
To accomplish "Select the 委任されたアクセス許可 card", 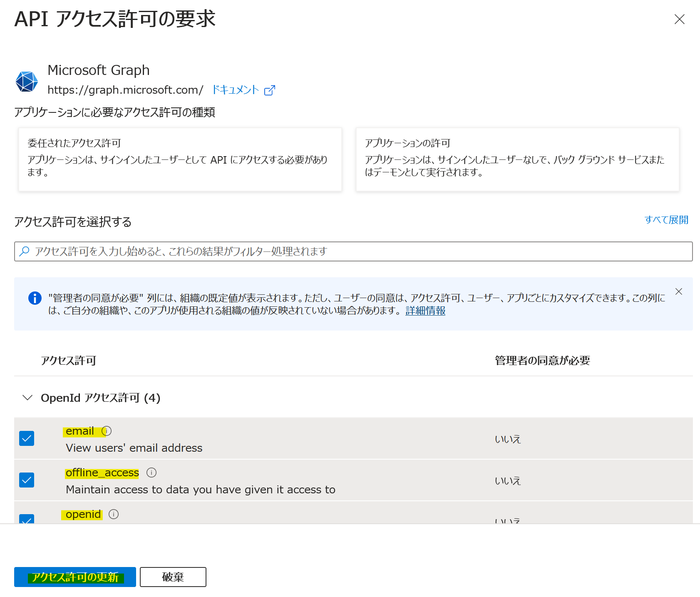I will coord(180,159).
